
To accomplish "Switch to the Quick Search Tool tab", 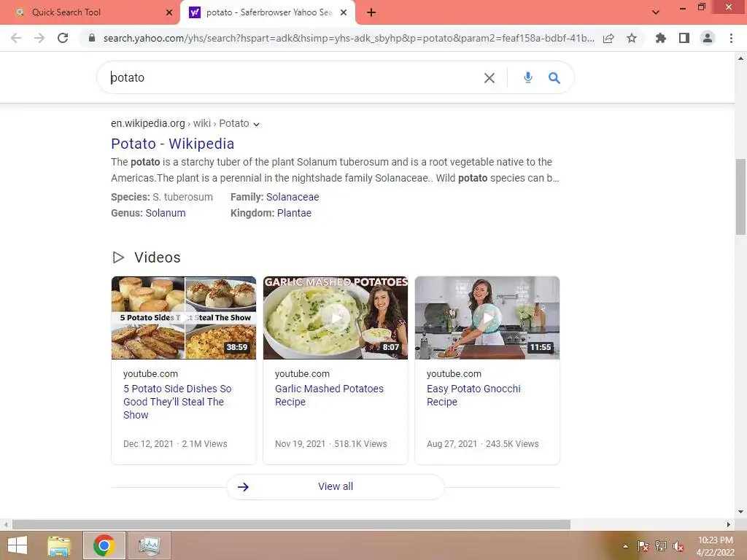I will pyautogui.click(x=90, y=12).
